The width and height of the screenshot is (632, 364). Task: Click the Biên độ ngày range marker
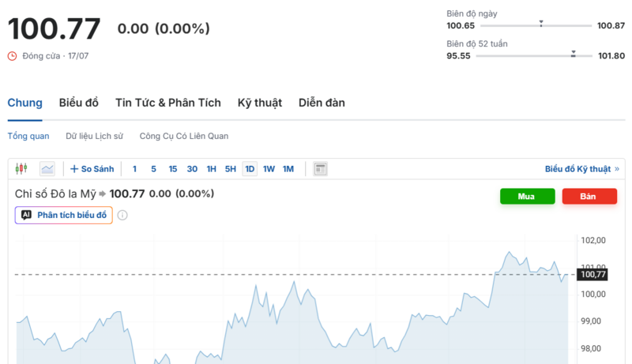tap(541, 24)
